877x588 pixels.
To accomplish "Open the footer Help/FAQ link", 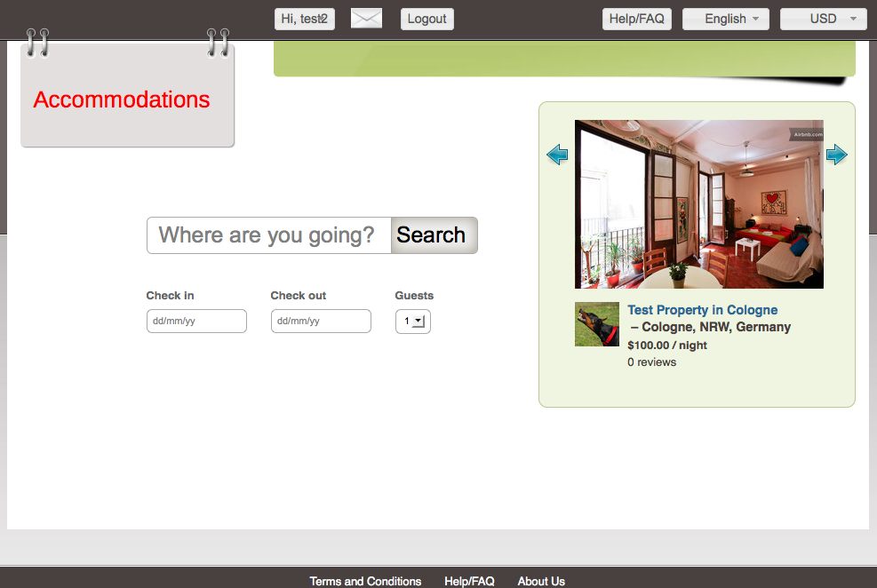I will click(469, 581).
